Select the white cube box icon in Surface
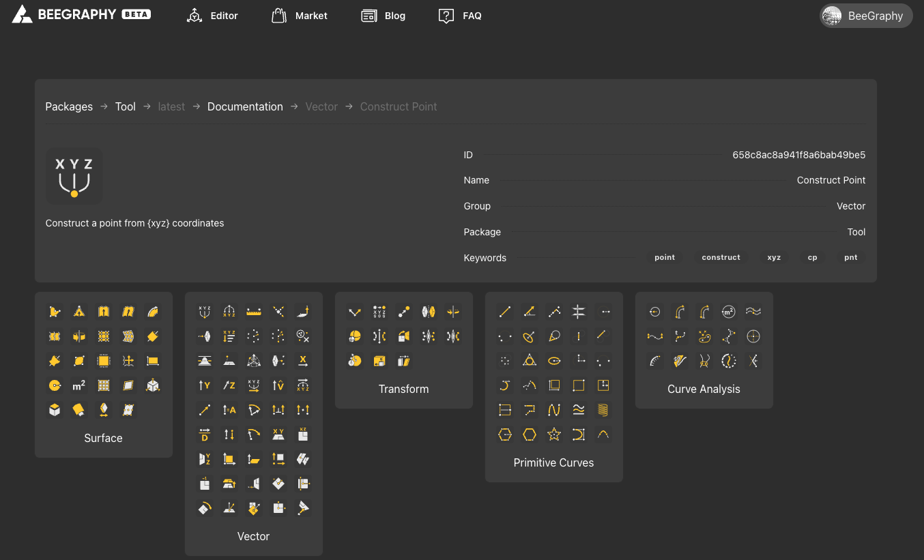The image size is (924, 560). coord(55,410)
